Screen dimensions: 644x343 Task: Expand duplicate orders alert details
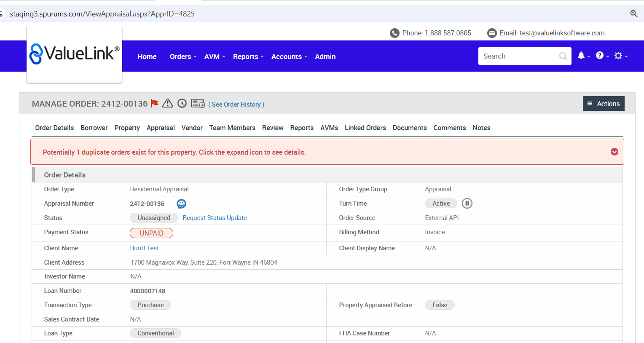[x=614, y=152]
